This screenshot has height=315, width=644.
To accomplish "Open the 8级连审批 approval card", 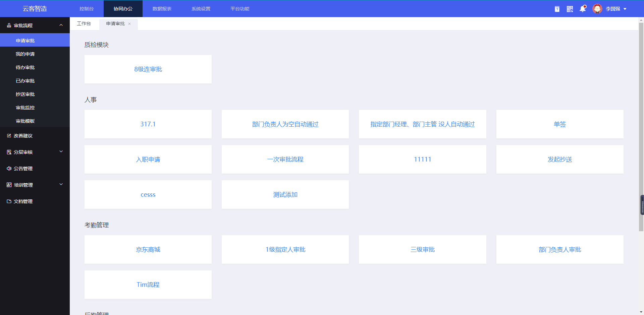I will tap(148, 69).
